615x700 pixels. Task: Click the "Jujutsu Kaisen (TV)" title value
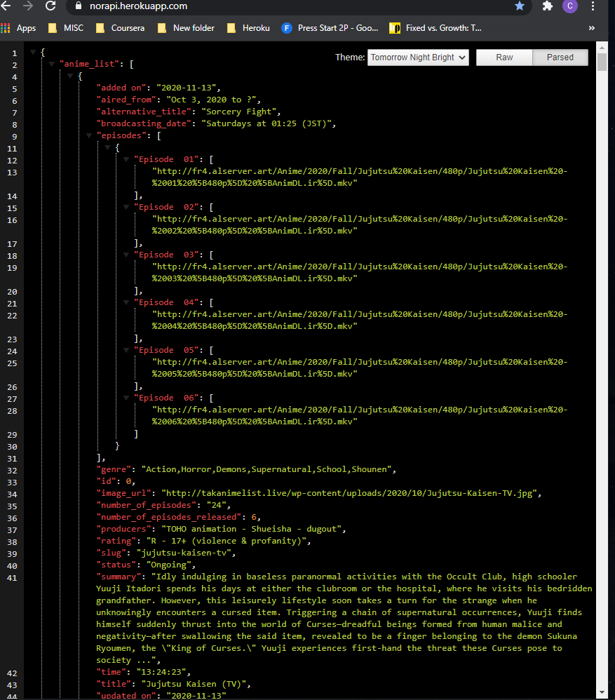click(194, 684)
